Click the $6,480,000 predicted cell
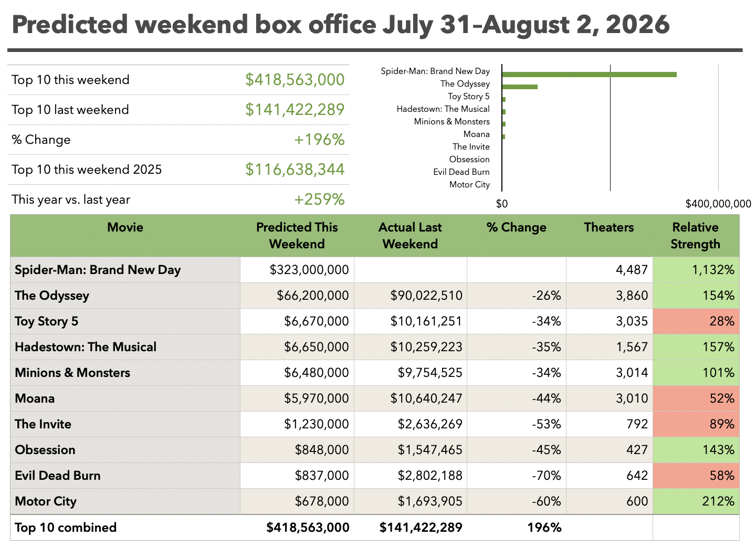The image size is (756, 547). [x=297, y=373]
